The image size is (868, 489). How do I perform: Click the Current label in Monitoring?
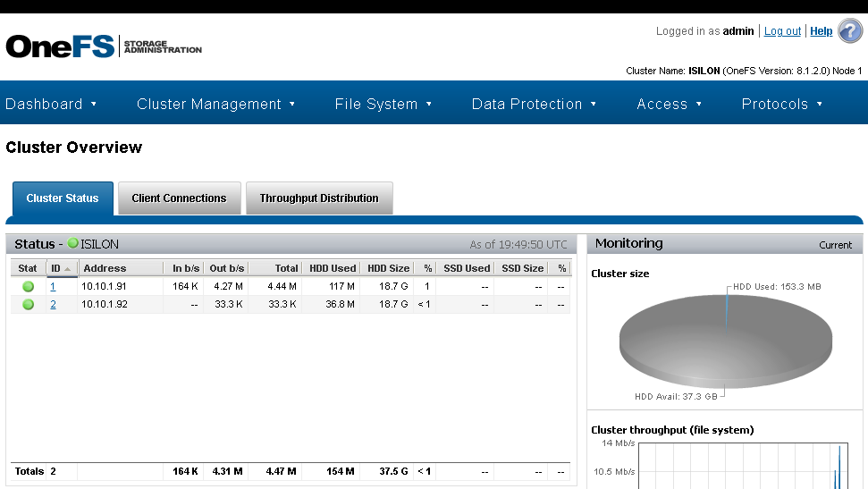(x=835, y=245)
